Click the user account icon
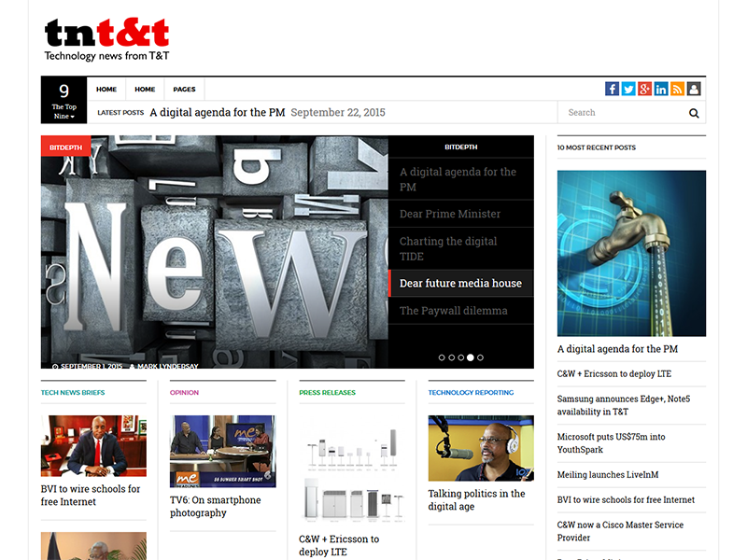The width and height of the screenshot is (747, 560). pyautogui.click(x=694, y=89)
